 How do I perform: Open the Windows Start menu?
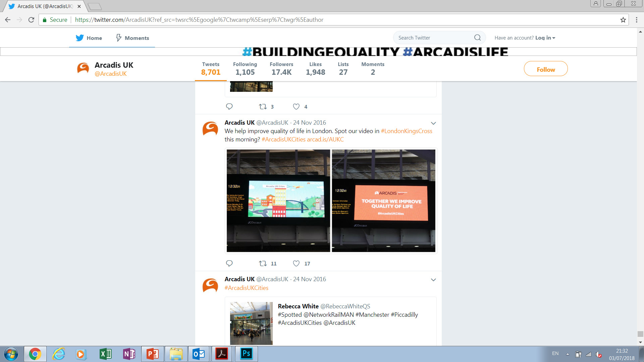pos(11,354)
